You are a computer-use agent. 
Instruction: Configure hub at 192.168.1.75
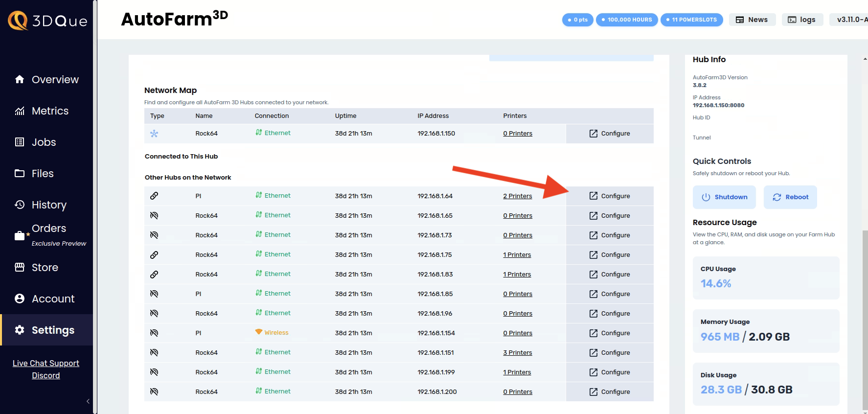pyautogui.click(x=610, y=254)
